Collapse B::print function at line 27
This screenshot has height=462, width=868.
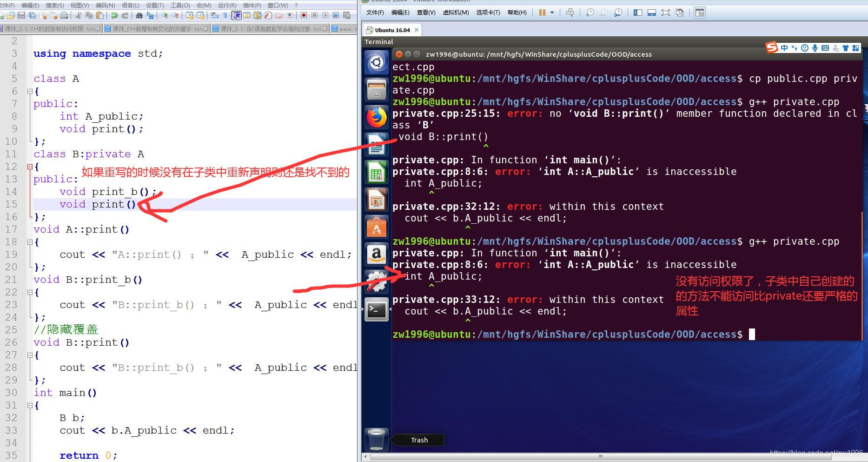(x=30, y=355)
